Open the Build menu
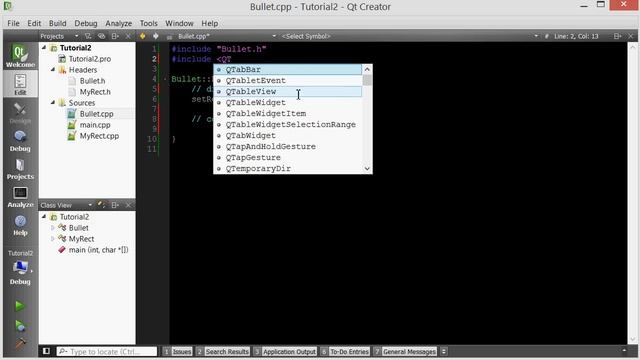Screen dimensions: 640x360 58,23
